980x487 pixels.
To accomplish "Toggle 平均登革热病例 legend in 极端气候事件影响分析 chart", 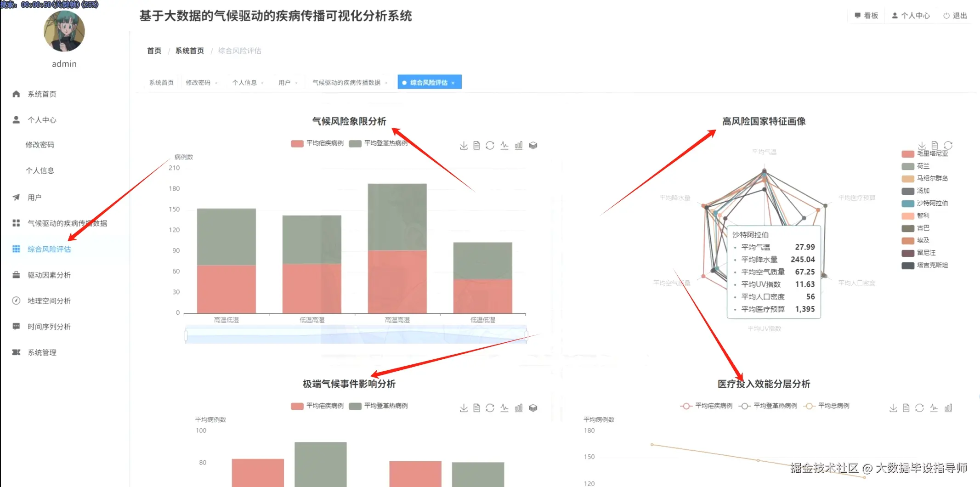I will pyautogui.click(x=378, y=406).
